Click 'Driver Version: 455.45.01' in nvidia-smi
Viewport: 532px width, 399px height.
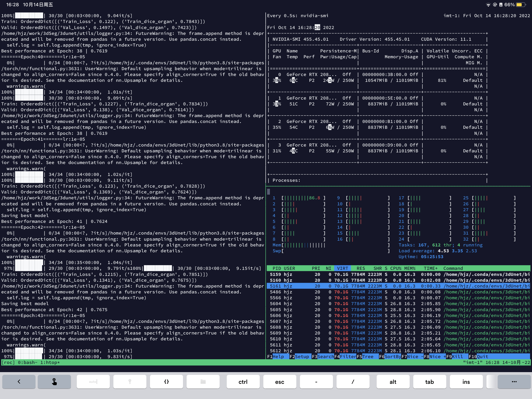point(375,39)
